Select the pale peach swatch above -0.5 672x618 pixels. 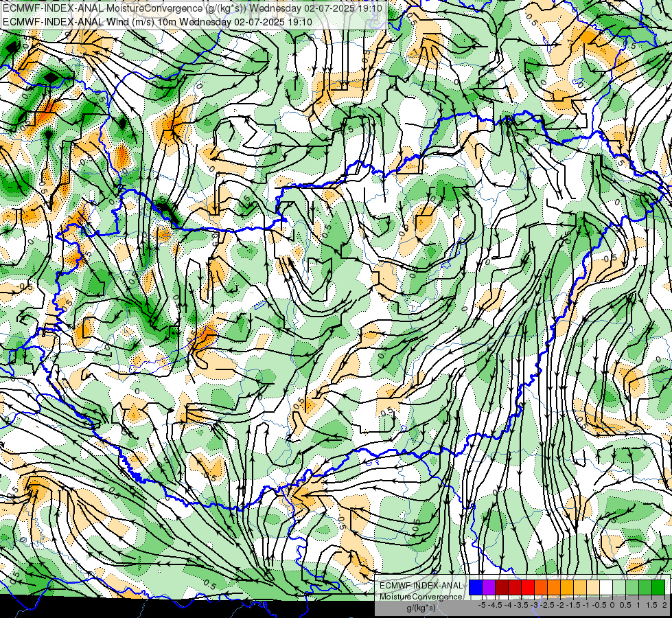pyautogui.click(x=593, y=587)
